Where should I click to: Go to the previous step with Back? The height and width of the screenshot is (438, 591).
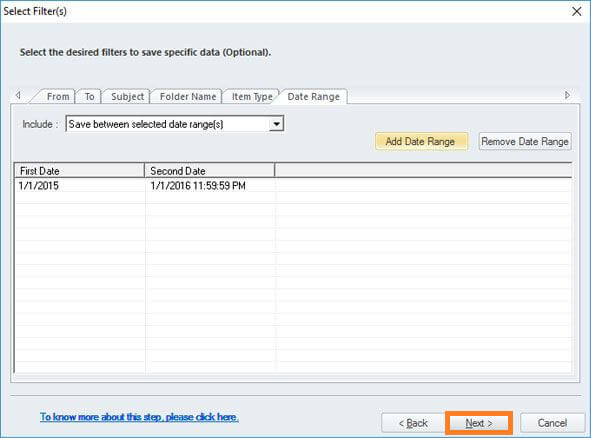click(x=413, y=423)
